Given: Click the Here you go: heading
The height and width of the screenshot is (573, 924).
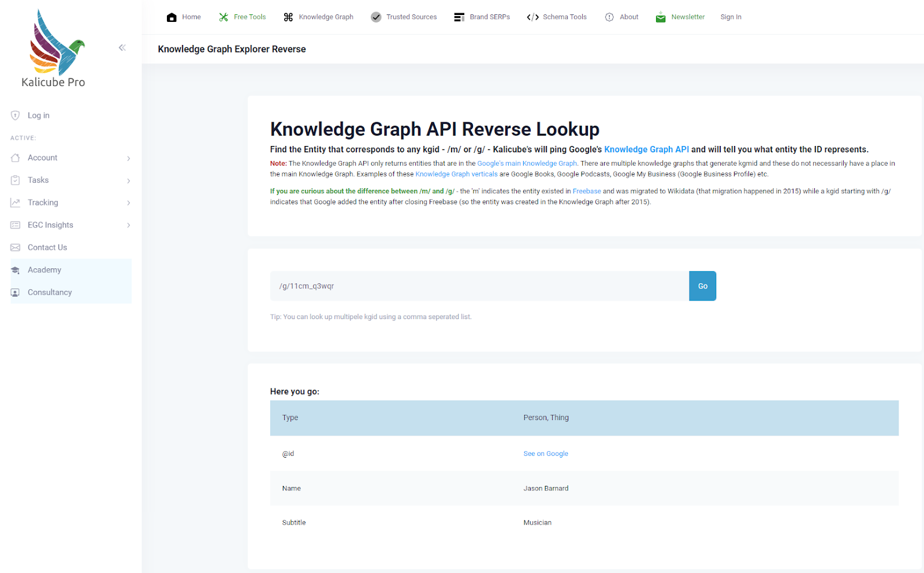Looking at the screenshot, I should click(295, 392).
